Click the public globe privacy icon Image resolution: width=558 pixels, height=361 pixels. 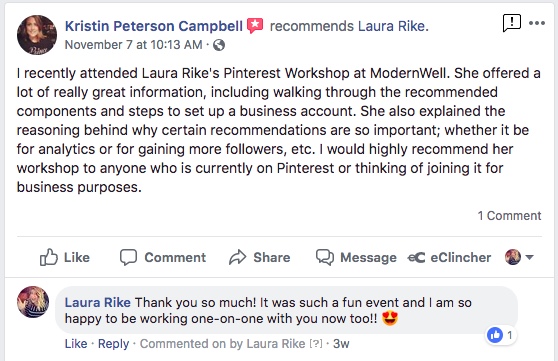tap(219, 45)
